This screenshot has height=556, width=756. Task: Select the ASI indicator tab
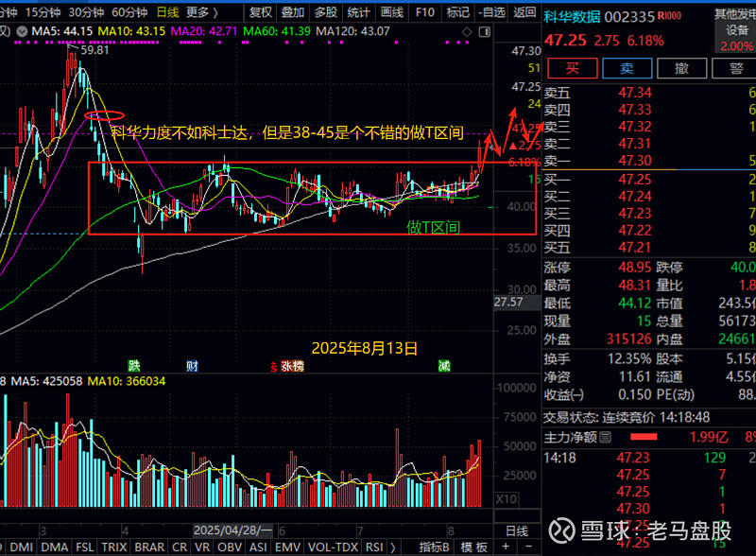click(x=258, y=547)
